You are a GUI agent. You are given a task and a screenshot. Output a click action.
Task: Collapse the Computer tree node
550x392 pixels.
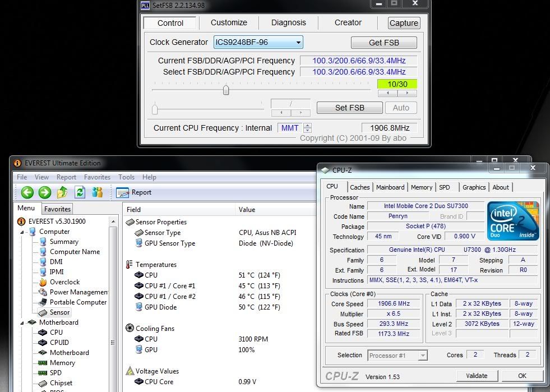(x=23, y=232)
